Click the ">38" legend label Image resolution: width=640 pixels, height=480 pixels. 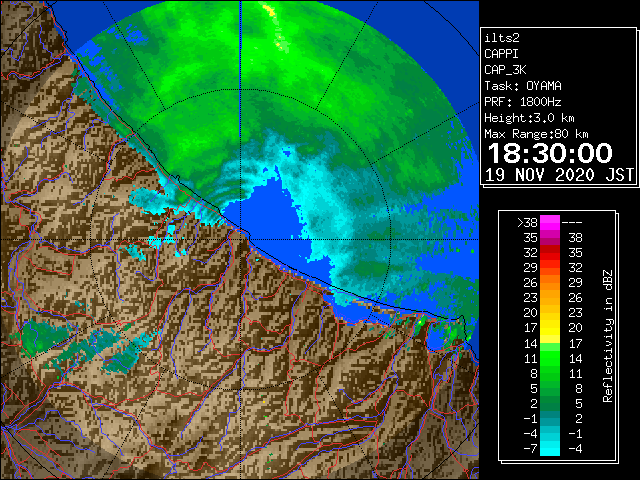527,222
